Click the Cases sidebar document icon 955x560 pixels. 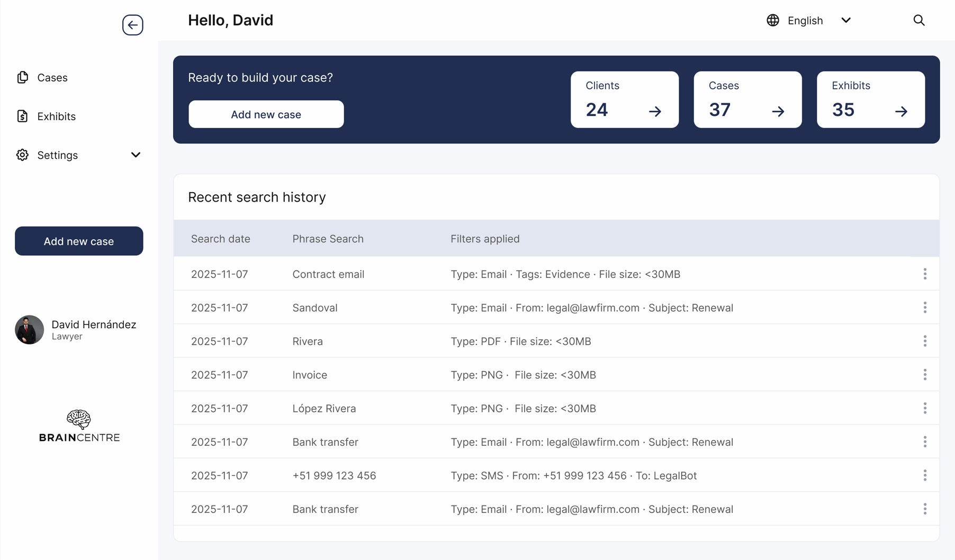click(22, 77)
